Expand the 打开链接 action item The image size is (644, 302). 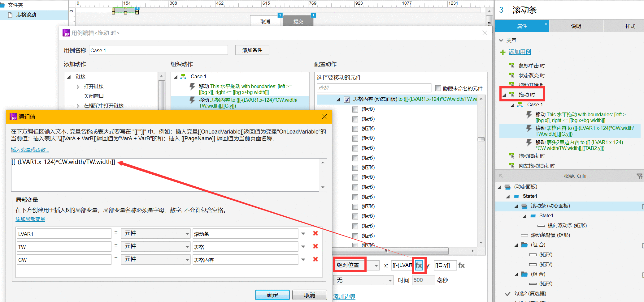point(78,87)
